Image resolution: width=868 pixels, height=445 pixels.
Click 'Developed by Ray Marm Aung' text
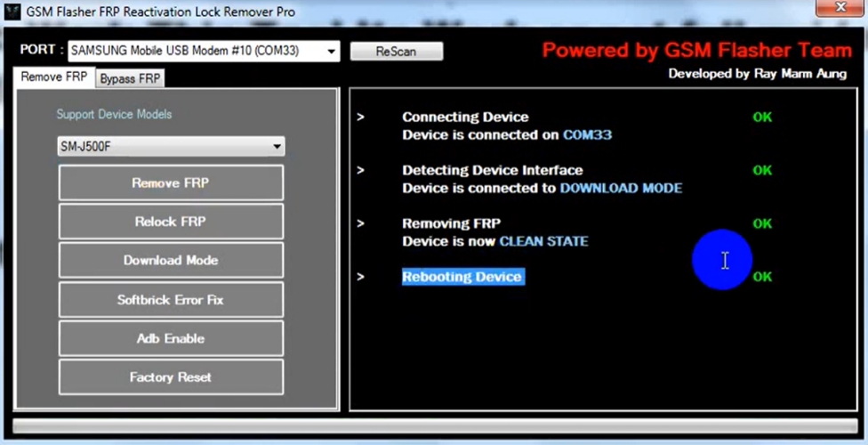click(x=758, y=74)
